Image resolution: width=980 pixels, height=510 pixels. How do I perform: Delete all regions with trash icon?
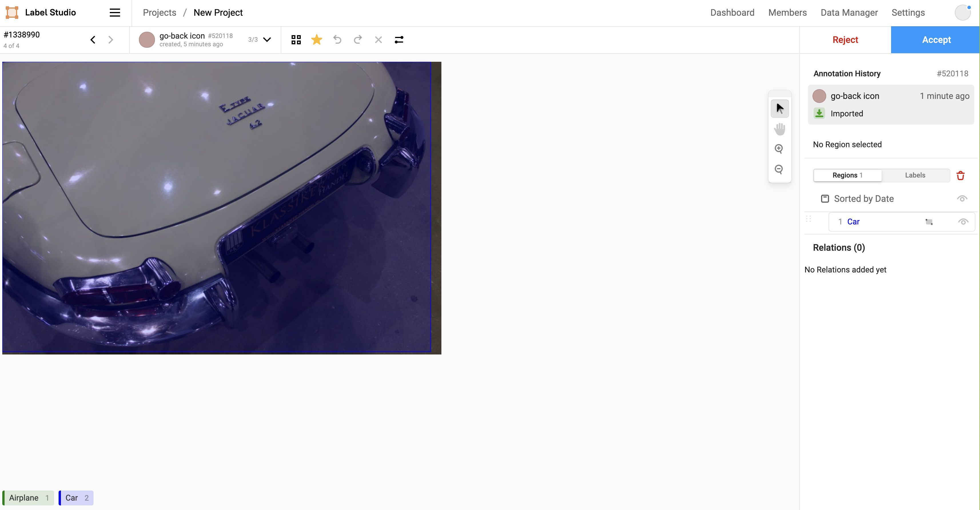point(960,175)
